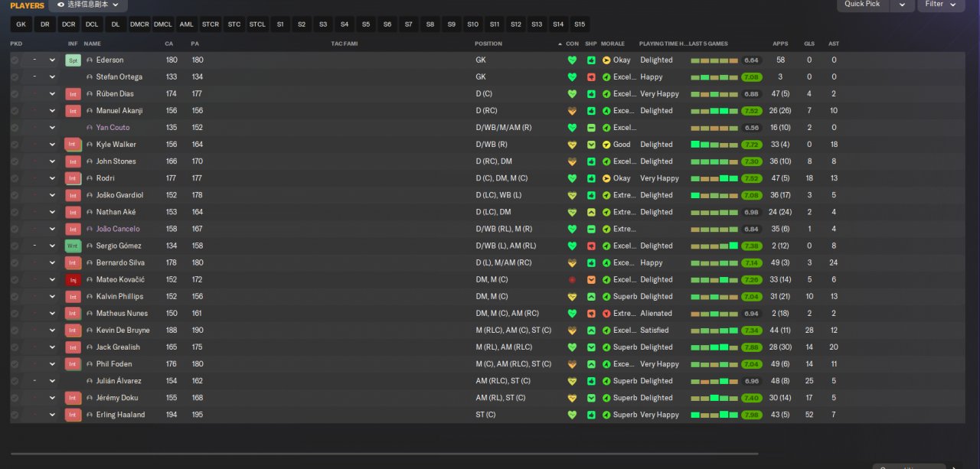The width and height of the screenshot is (980, 469).
Task: Click the Int badge next to Kyle Walker
Action: 73,144
